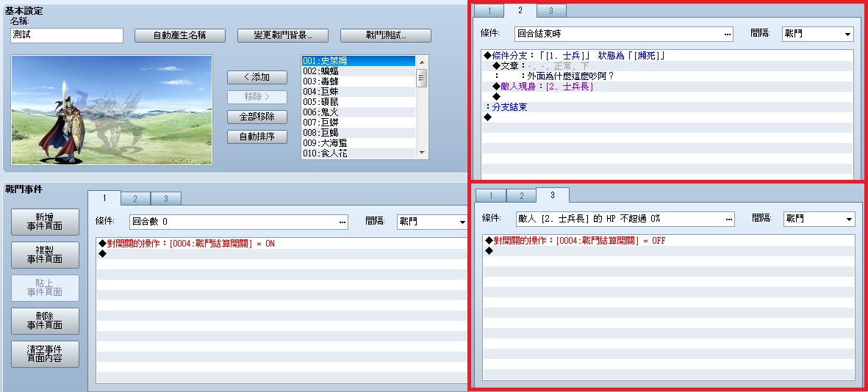Image resolution: width=868 pixels, height=392 pixels.
Task: Click the 清空事件頁面內容 button
Action: pyautogui.click(x=45, y=355)
